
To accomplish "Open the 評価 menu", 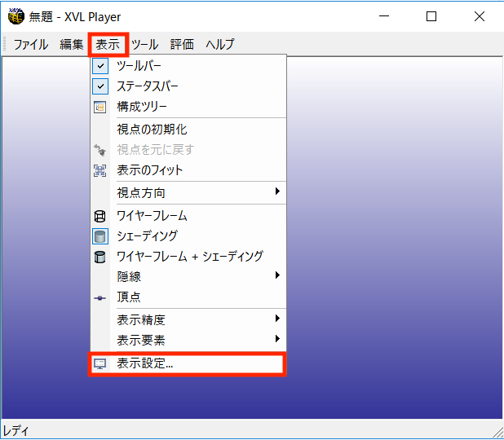I will 182,44.
